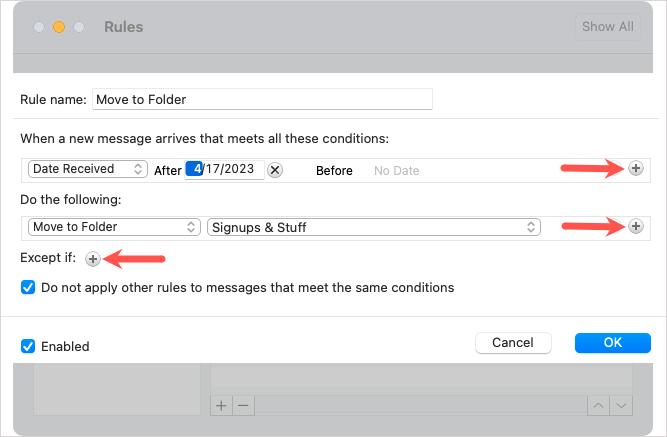Click the Before No Date field
This screenshot has height=437, width=667.
[x=397, y=171]
